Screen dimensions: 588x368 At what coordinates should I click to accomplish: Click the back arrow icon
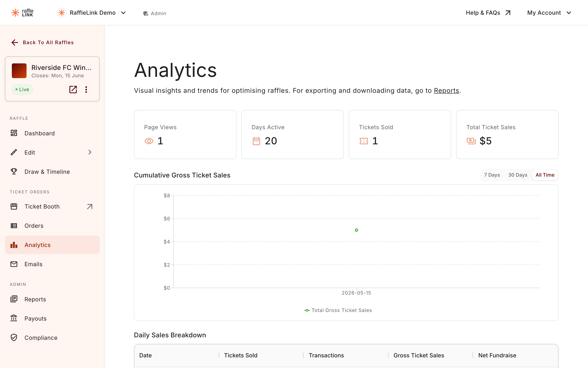[x=15, y=42]
